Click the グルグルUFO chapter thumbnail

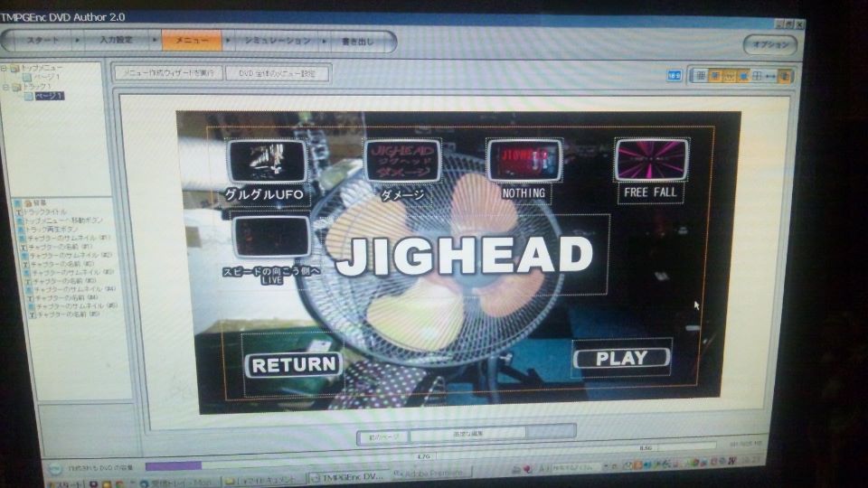(x=268, y=161)
